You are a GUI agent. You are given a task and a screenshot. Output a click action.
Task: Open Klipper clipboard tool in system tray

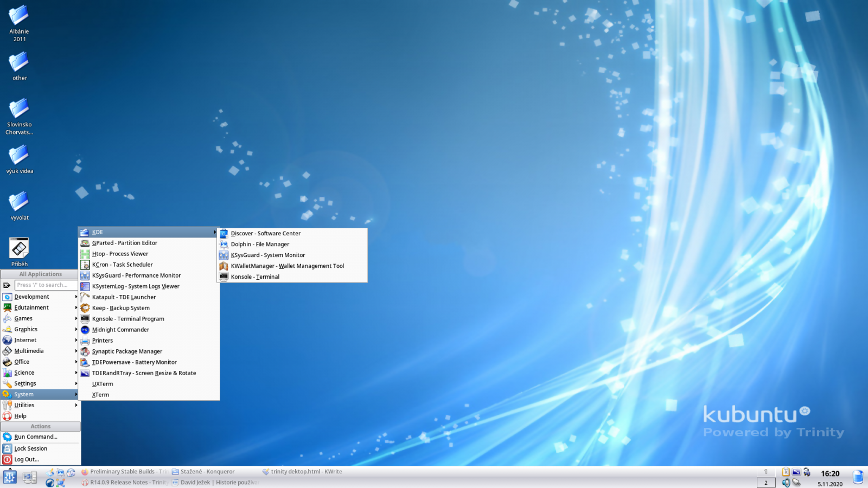pos(786,471)
